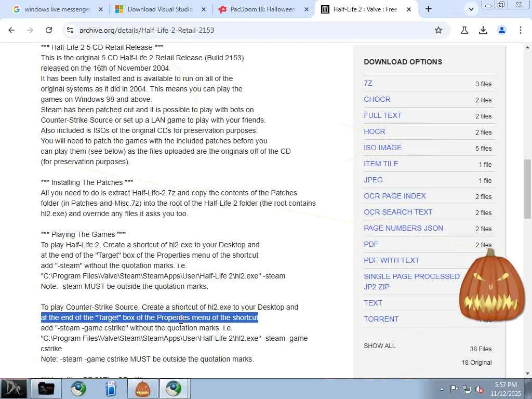Screen dimensions: 532x399
Task: Close the PacDoom III: Halloween tab
Action: coord(307,9)
